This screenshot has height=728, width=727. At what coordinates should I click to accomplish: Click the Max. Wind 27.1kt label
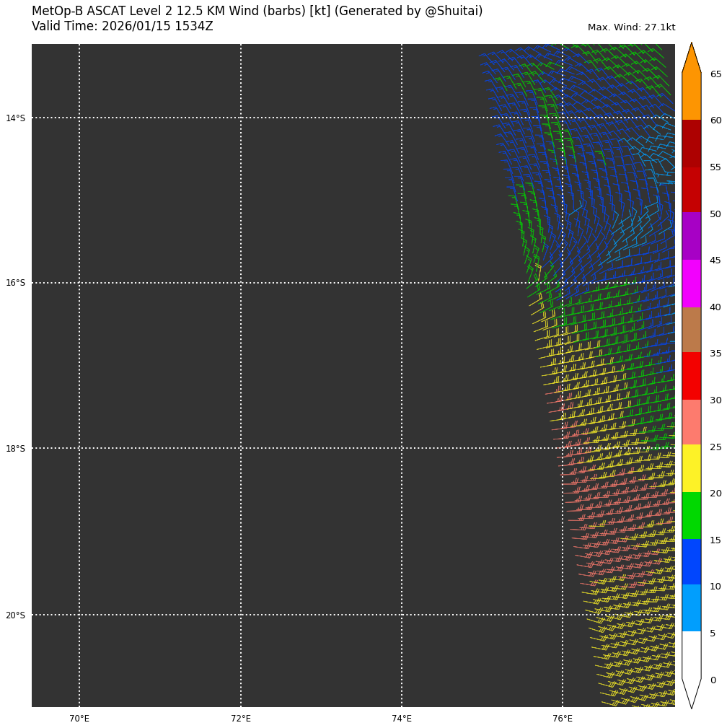click(631, 27)
